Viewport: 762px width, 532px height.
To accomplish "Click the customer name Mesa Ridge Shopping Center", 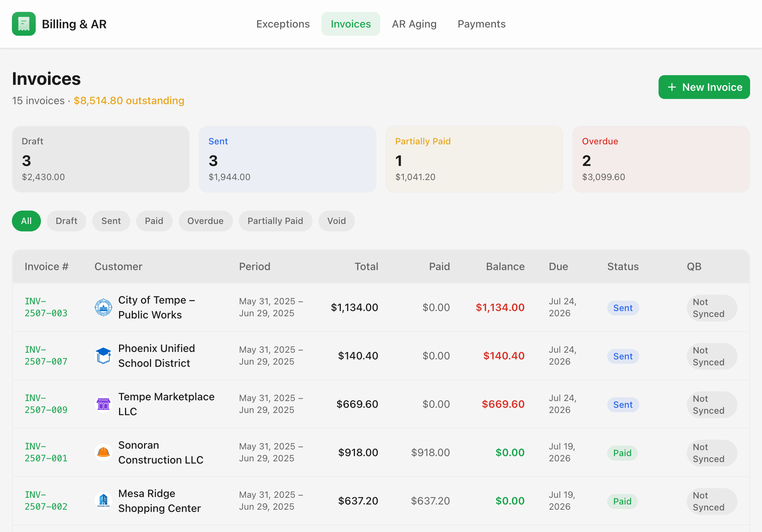I will pos(160,501).
